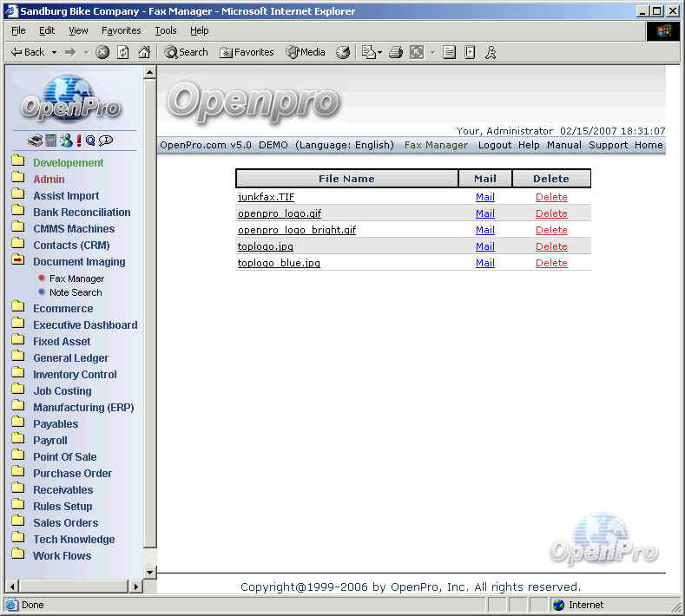Click the sidebar horizontal scroll left arrow
This screenshot has height=616, width=685.
(12, 587)
